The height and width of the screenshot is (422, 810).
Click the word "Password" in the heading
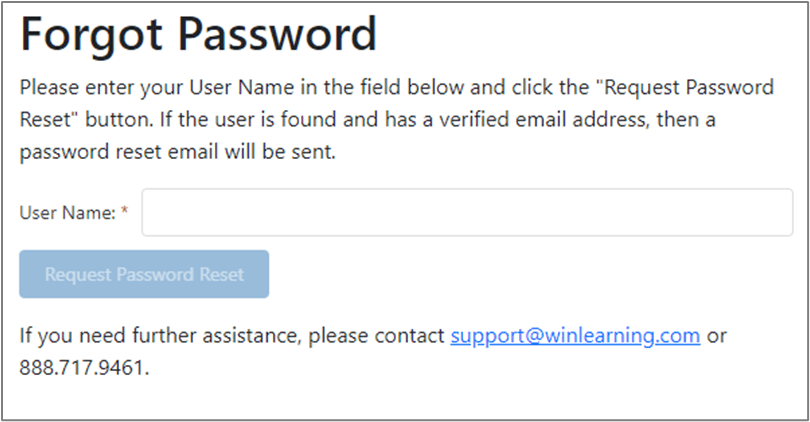point(280,36)
